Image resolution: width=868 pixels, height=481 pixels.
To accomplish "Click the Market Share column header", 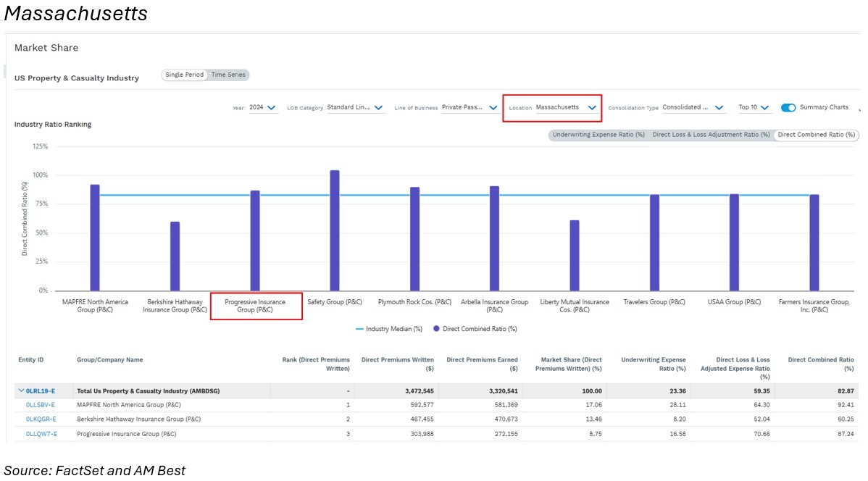I will pyautogui.click(x=568, y=364).
